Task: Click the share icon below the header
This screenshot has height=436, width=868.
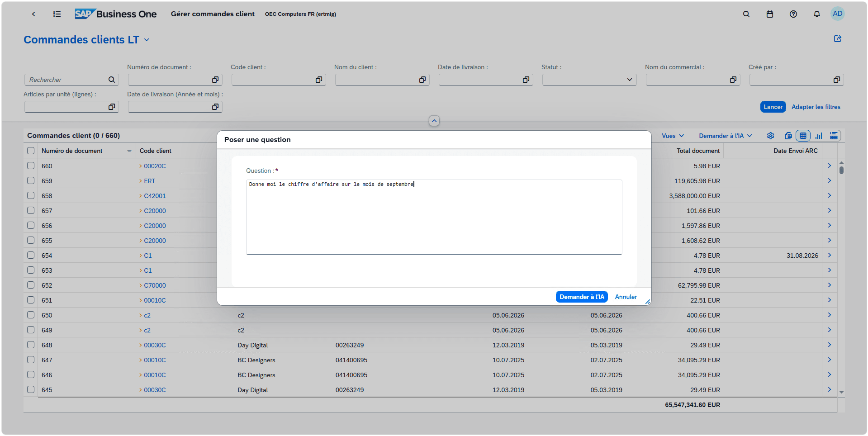Action: tap(838, 39)
